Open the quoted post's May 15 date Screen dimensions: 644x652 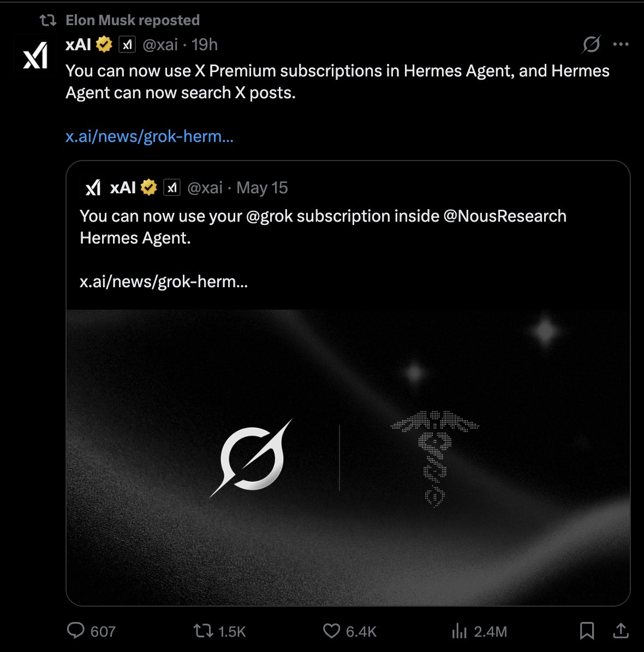click(262, 188)
